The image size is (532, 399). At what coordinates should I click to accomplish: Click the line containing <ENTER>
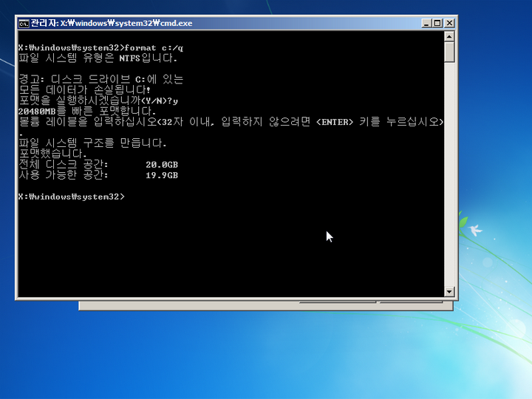(231, 122)
